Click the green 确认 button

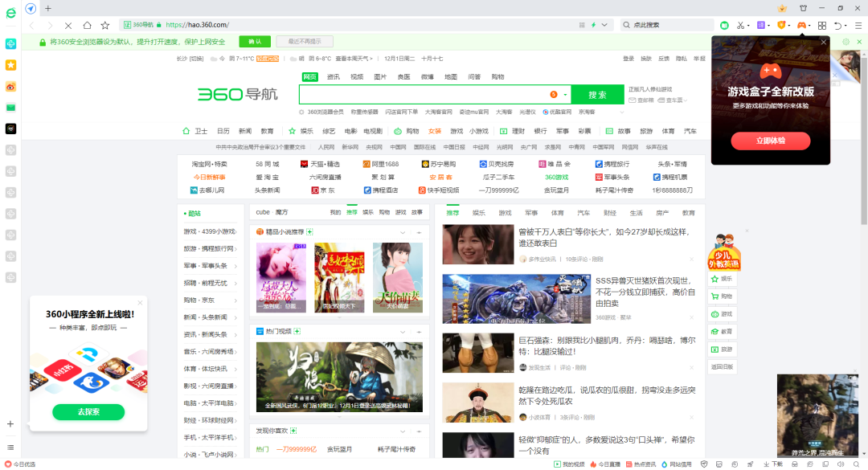click(255, 42)
